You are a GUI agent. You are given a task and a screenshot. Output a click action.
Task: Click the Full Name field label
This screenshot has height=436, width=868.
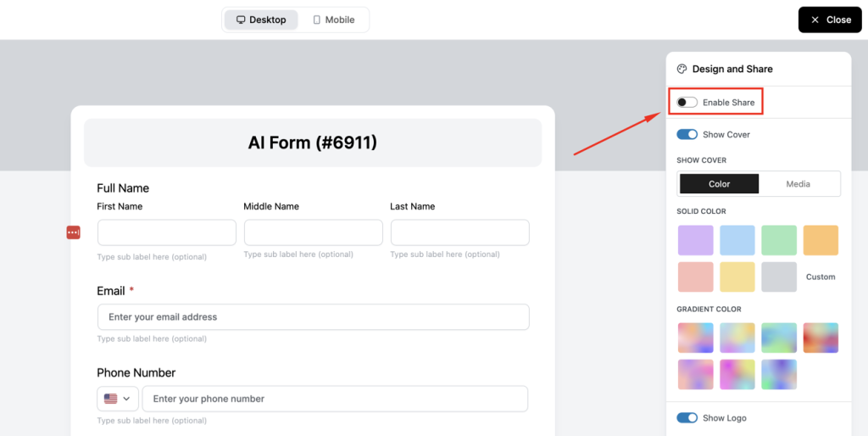(123, 188)
